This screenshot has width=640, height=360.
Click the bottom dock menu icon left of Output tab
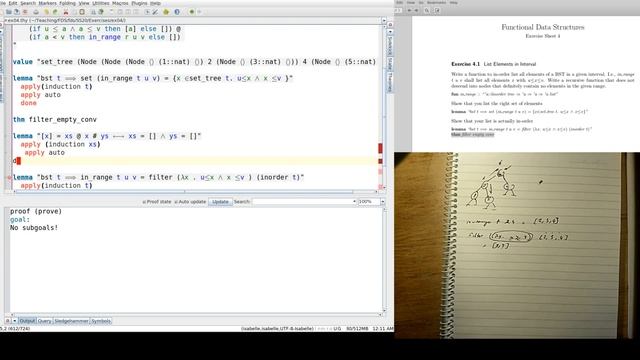pos(8,321)
